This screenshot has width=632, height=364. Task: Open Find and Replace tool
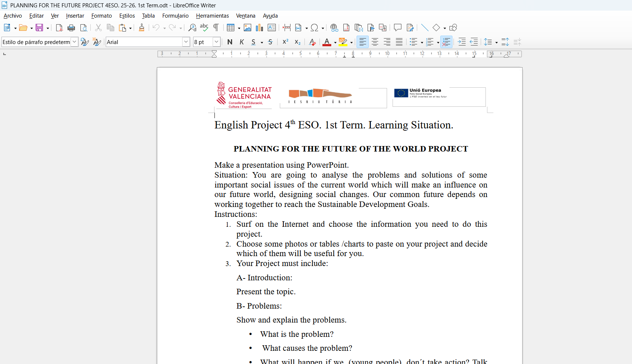(x=192, y=28)
